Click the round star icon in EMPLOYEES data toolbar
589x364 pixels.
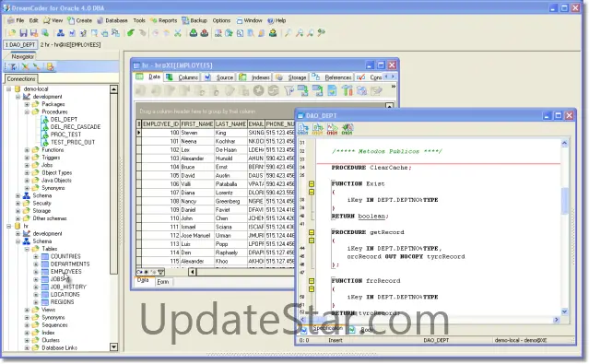click(258, 90)
